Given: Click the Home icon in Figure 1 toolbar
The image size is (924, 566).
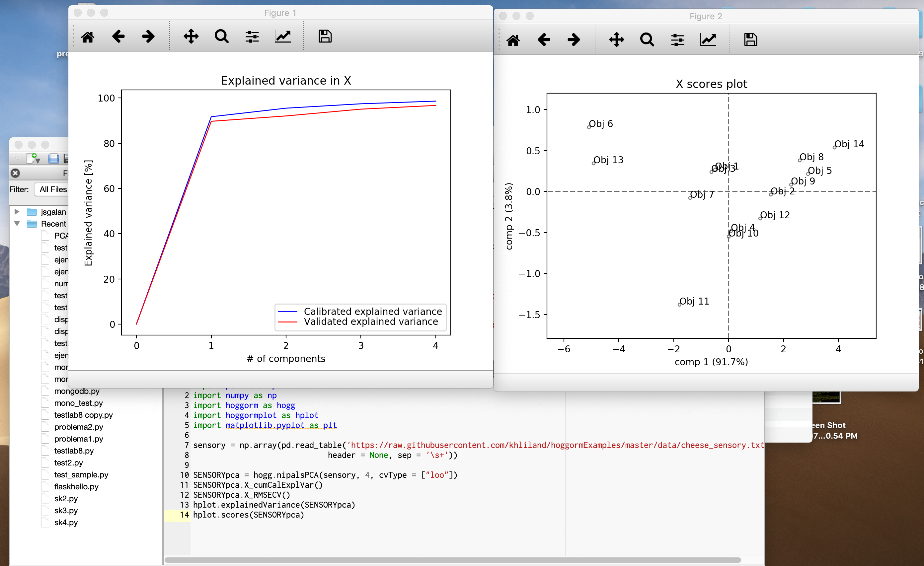Looking at the screenshot, I should pyautogui.click(x=88, y=37).
